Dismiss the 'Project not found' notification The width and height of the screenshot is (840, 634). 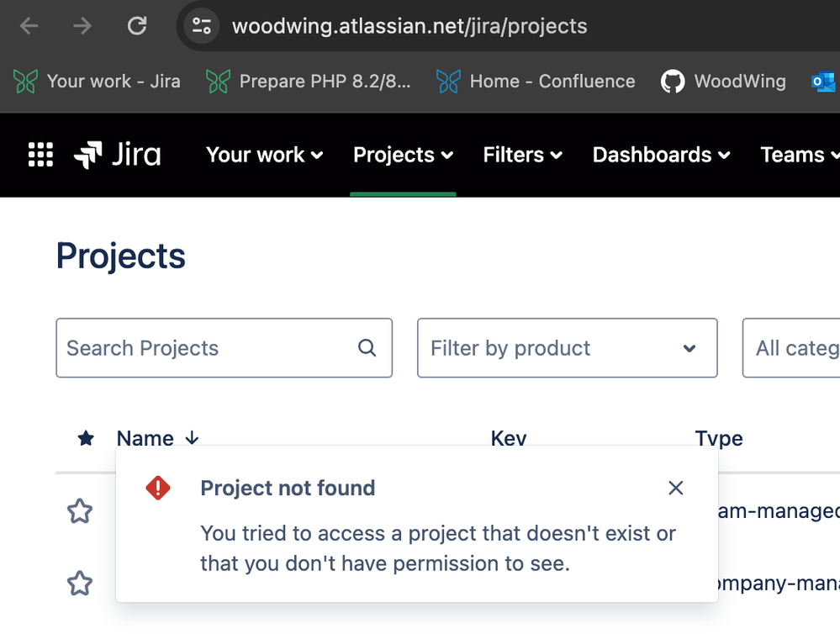[675, 488]
